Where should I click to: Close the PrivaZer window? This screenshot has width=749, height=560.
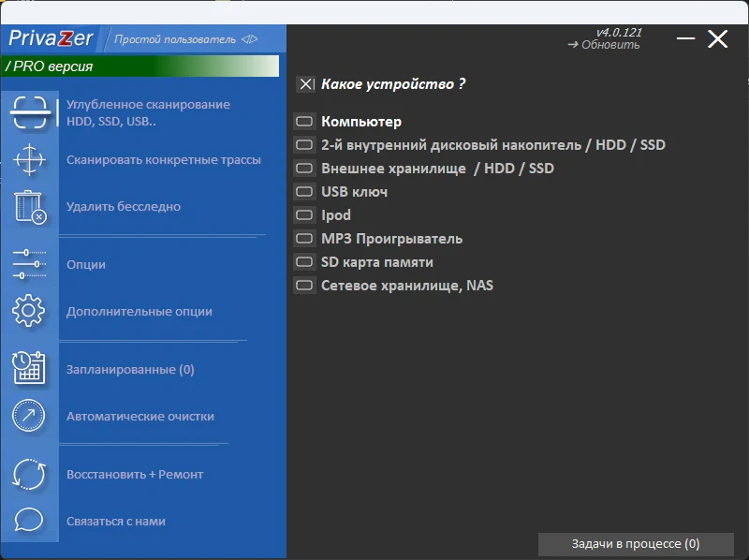click(x=717, y=38)
